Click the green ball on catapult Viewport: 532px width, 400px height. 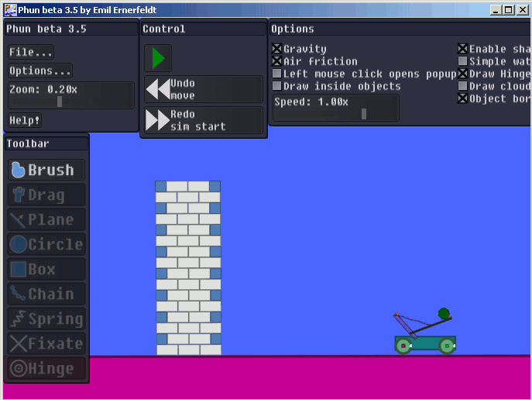[444, 313]
